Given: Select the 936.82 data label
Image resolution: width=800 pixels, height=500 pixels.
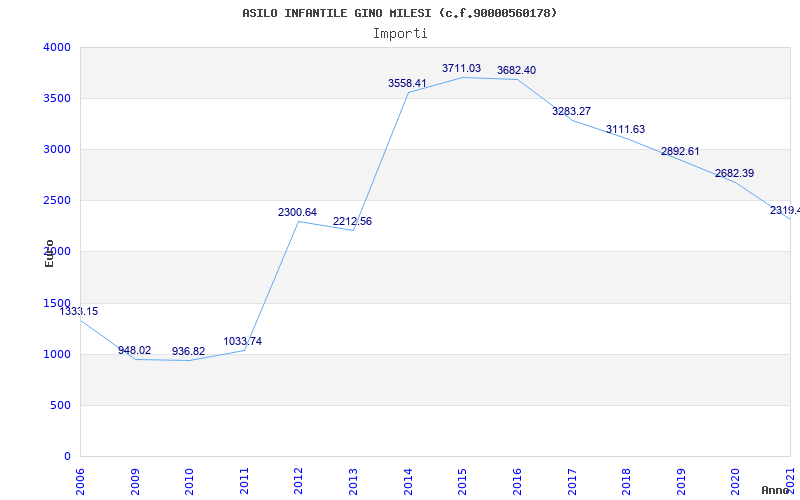Looking at the screenshot, I should click(x=188, y=352).
